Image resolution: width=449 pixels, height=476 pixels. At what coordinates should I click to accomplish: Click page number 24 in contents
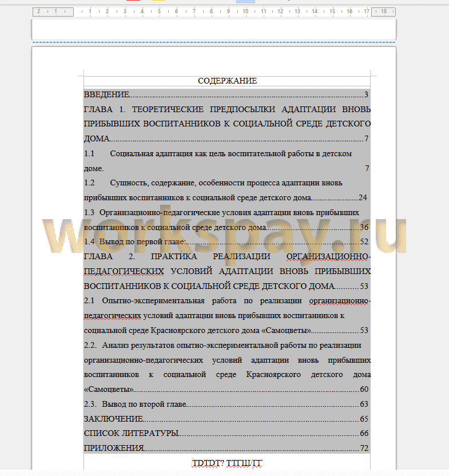point(363,197)
